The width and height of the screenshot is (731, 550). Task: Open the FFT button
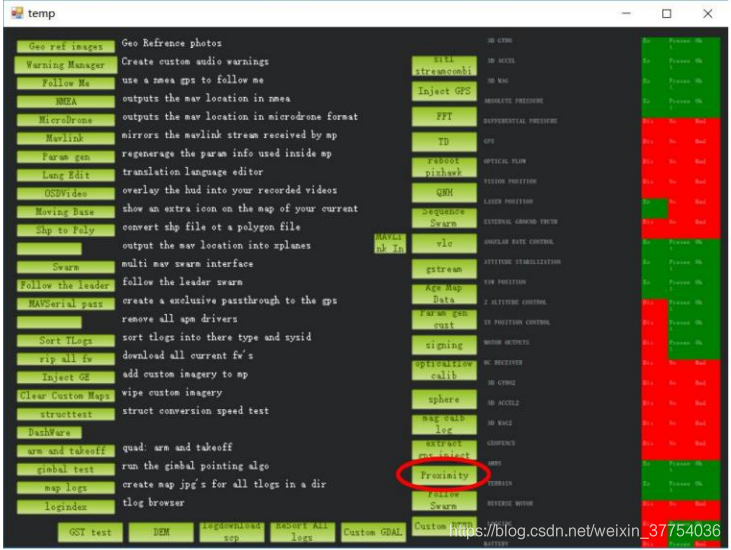[444, 117]
